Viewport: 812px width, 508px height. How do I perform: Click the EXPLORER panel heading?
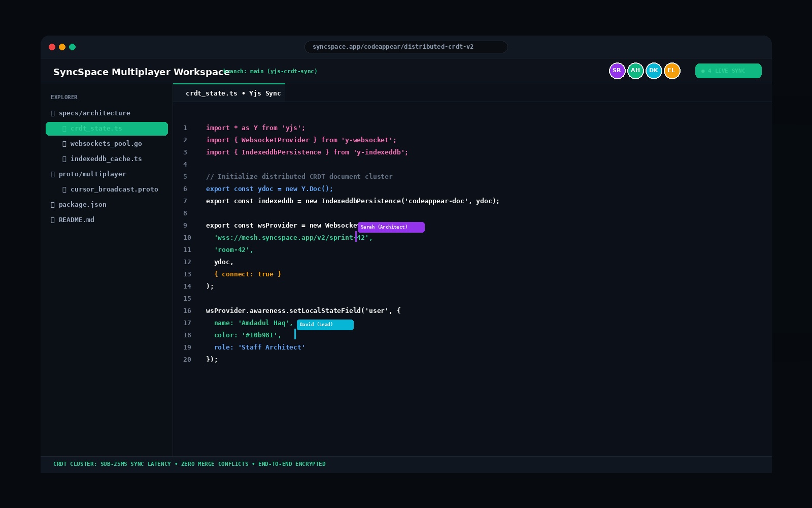coord(64,97)
